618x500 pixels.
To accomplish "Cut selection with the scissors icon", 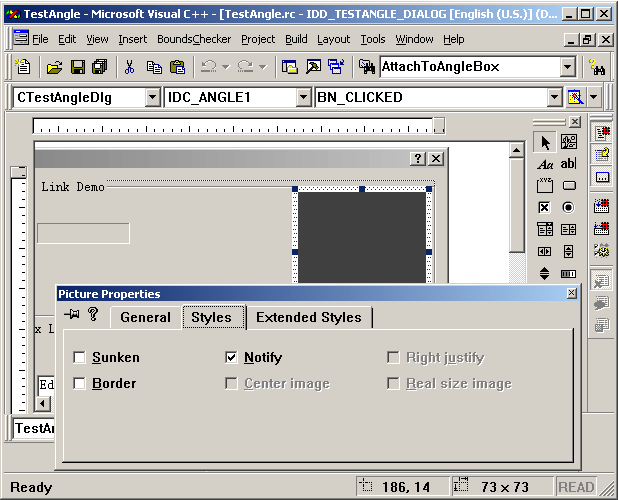I will (129, 67).
